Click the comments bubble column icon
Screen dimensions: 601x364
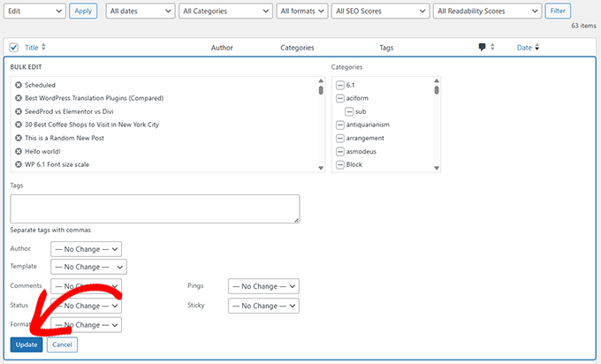point(482,47)
